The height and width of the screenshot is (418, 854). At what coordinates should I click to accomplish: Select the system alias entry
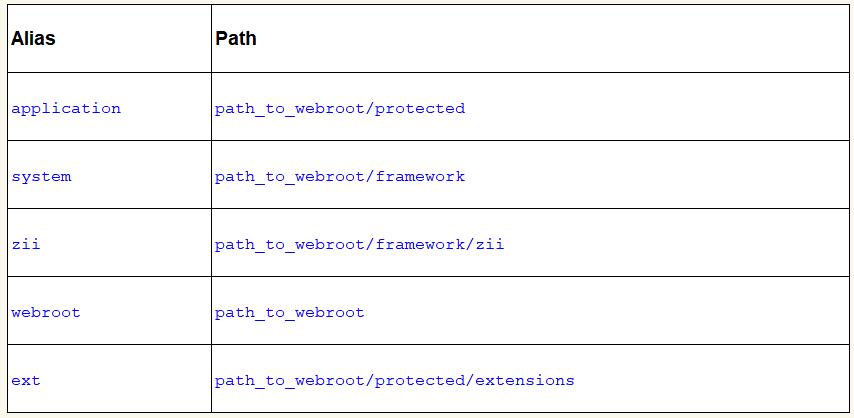tap(41, 176)
